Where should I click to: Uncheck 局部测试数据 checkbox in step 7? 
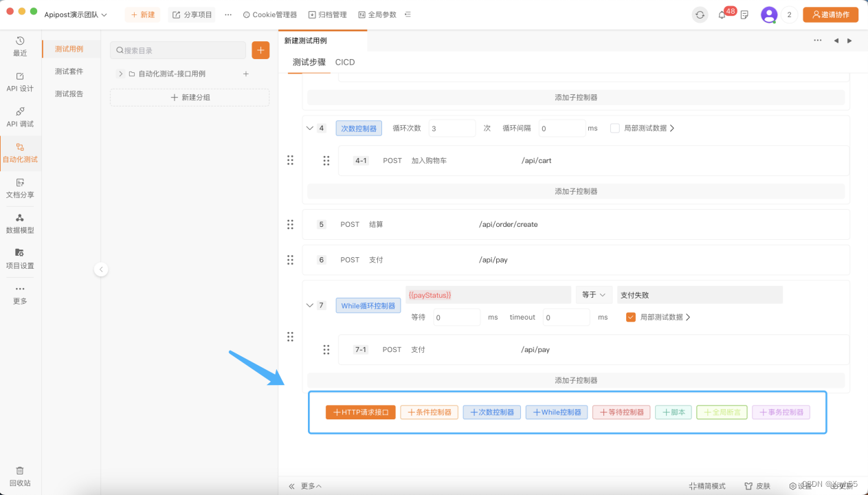tap(630, 317)
